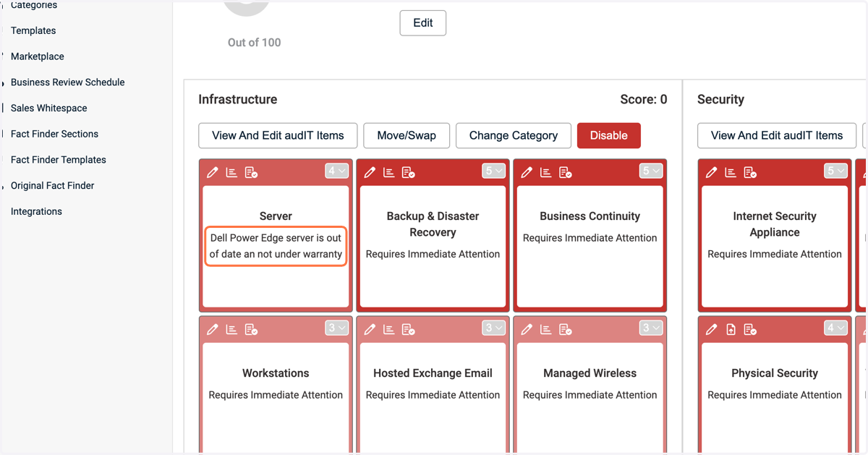Image resolution: width=868 pixels, height=455 pixels.
Task: Edit Business Continuity card with pencil icon
Action: (527, 172)
